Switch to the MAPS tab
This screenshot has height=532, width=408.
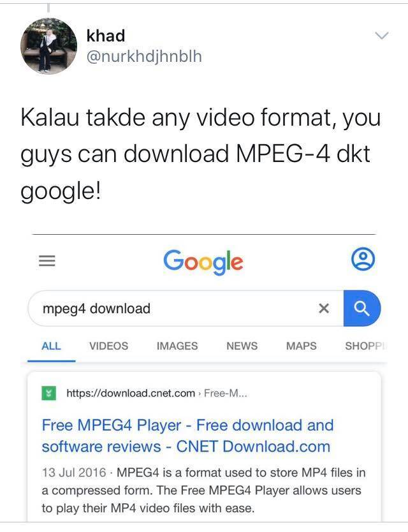pos(301,346)
